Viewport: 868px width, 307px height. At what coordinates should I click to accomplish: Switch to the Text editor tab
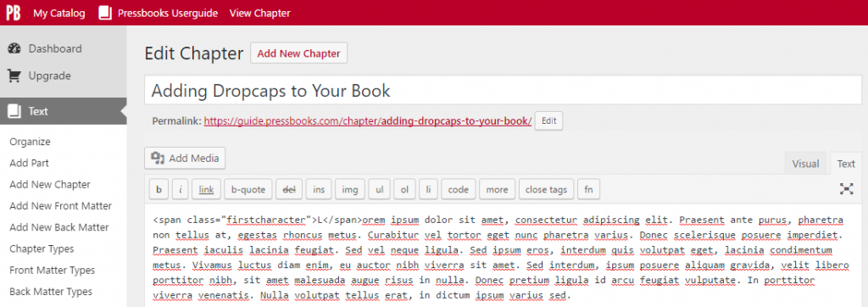[x=846, y=164]
